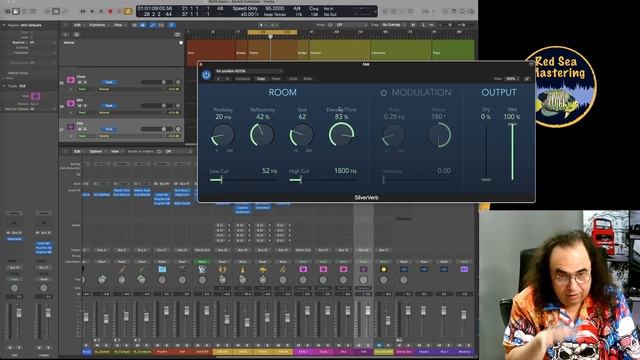The height and width of the screenshot is (360, 640).
Task: Click the Predelay knob
Action: click(223, 135)
